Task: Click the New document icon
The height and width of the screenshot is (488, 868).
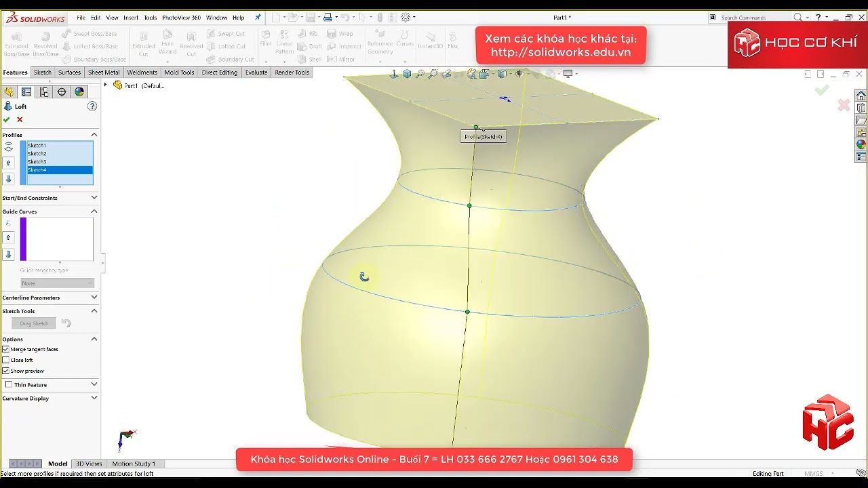Action: click(x=275, y=18)
